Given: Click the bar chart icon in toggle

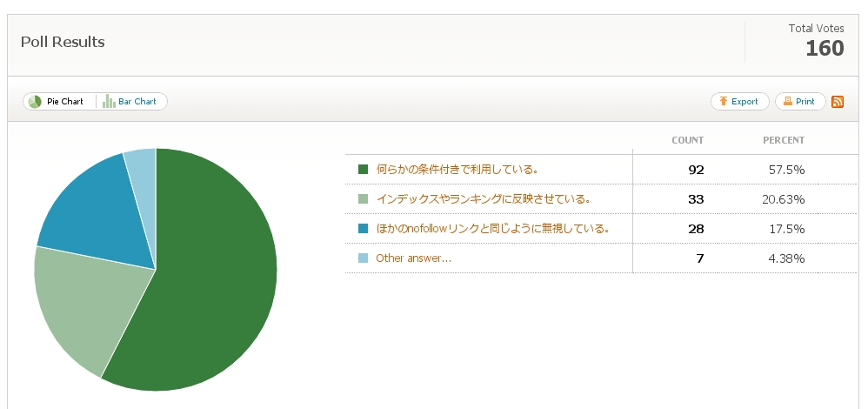Looking at the screenshot, I should pos(109,102).
